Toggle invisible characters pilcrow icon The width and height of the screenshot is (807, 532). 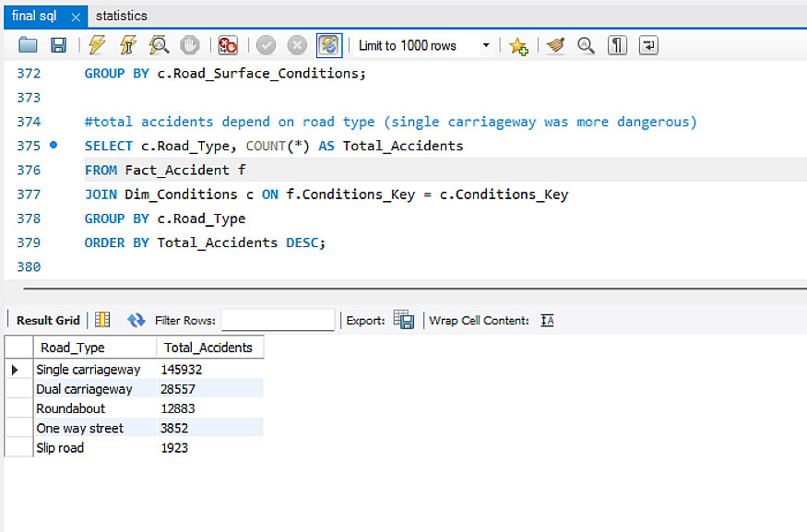(x=617, y=45)
